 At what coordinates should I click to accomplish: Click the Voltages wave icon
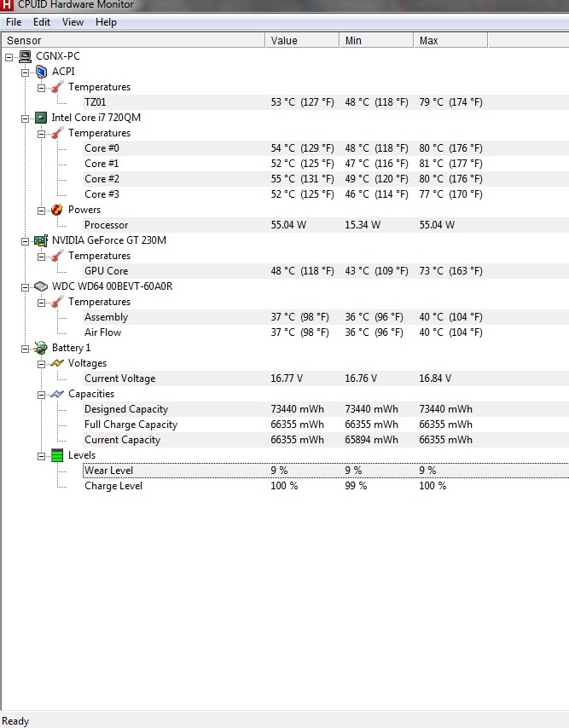point(56,363)
